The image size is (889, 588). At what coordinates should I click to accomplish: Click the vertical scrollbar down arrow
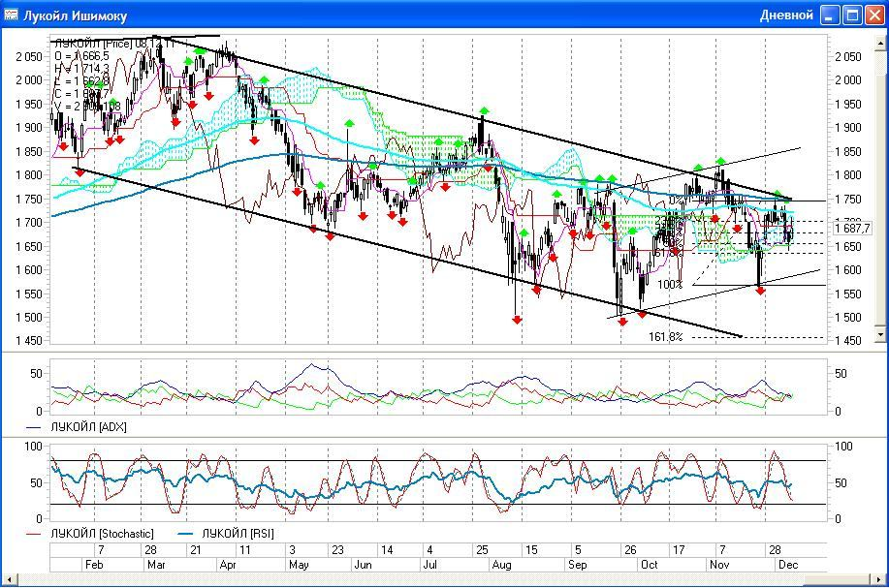click(880, 335)
